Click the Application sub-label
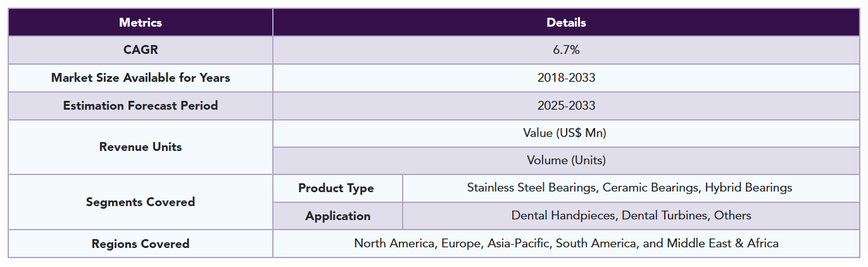 [338, 216]
